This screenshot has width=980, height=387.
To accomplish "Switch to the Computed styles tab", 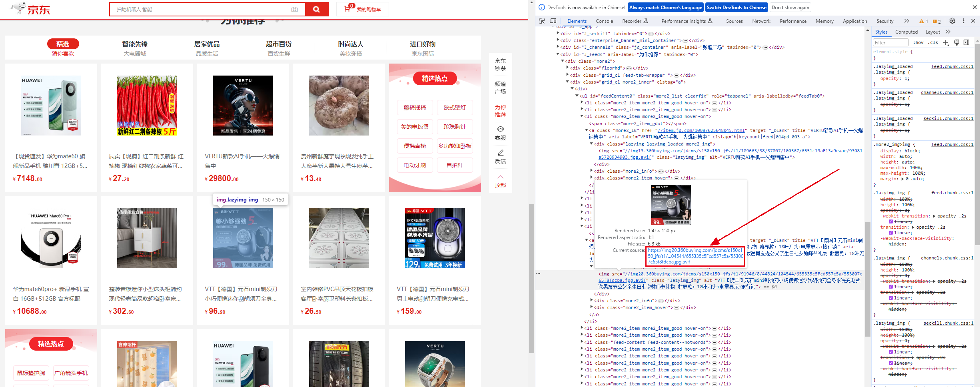I will [x=906, y=32].
